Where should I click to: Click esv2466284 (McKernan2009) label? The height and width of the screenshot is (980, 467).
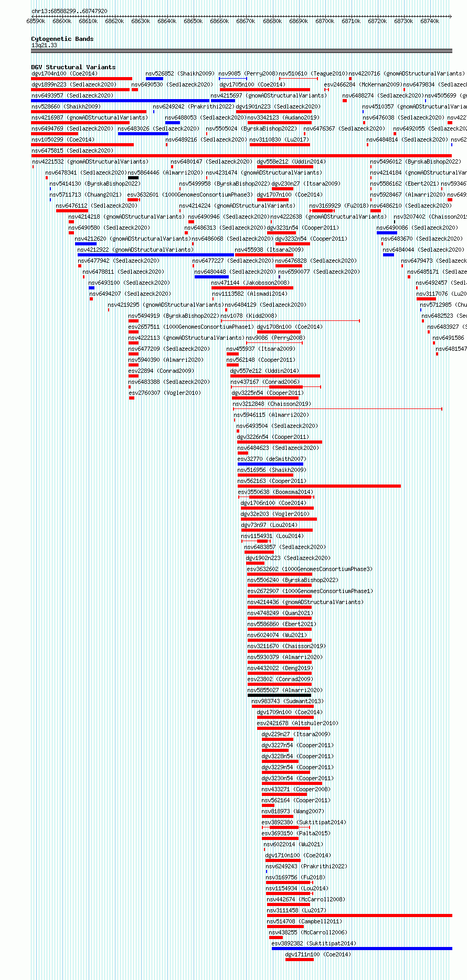pyautogui.click(x=363, y=84)
